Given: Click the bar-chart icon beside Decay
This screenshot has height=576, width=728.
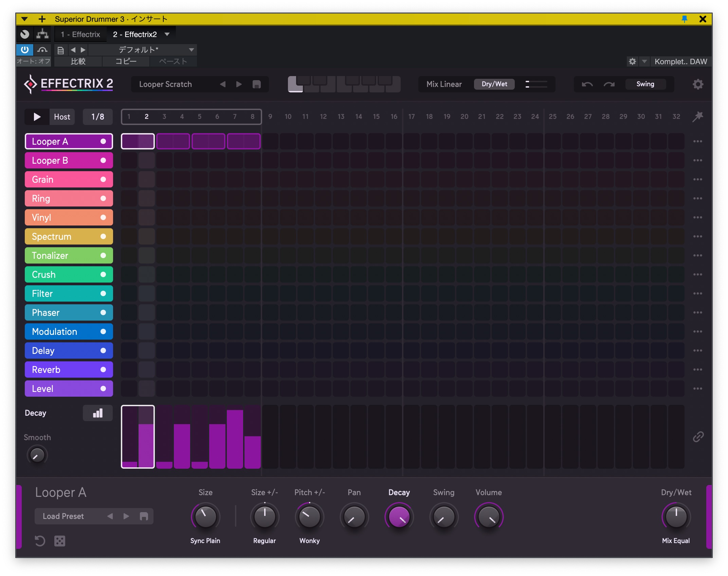Looking at the screenshot, I should coord(98,413).
